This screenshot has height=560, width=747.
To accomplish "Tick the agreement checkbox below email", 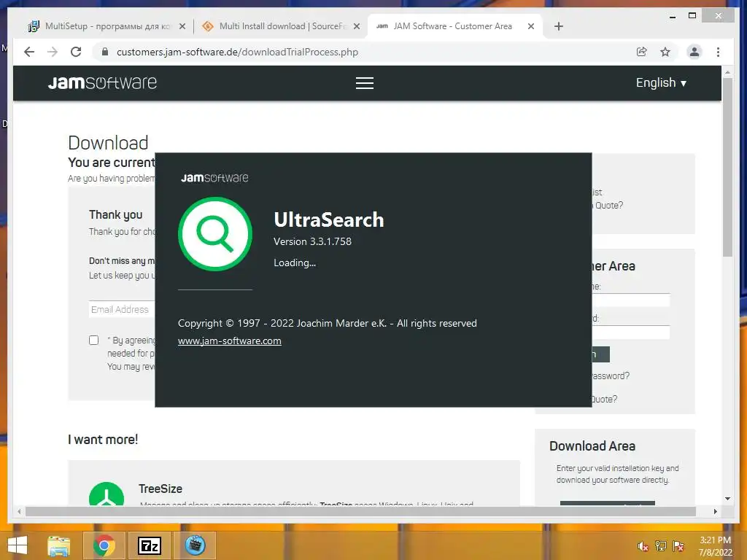I will coord(94,340).
